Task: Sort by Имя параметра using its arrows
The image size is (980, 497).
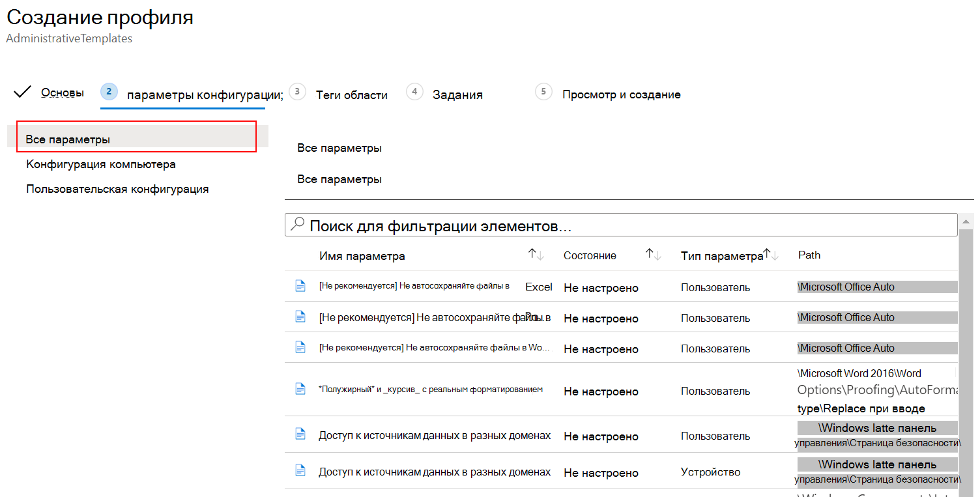Action: tap(536, 255)
